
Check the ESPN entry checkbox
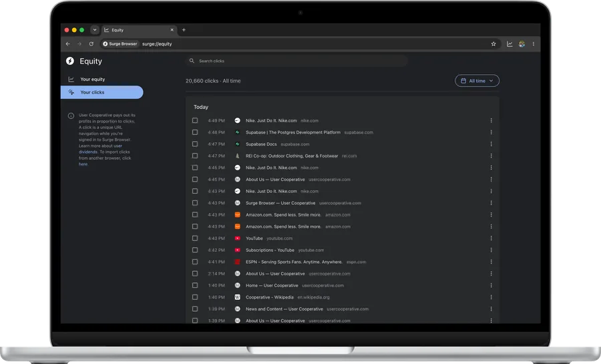pyautogui.click(x=195, y=262)
